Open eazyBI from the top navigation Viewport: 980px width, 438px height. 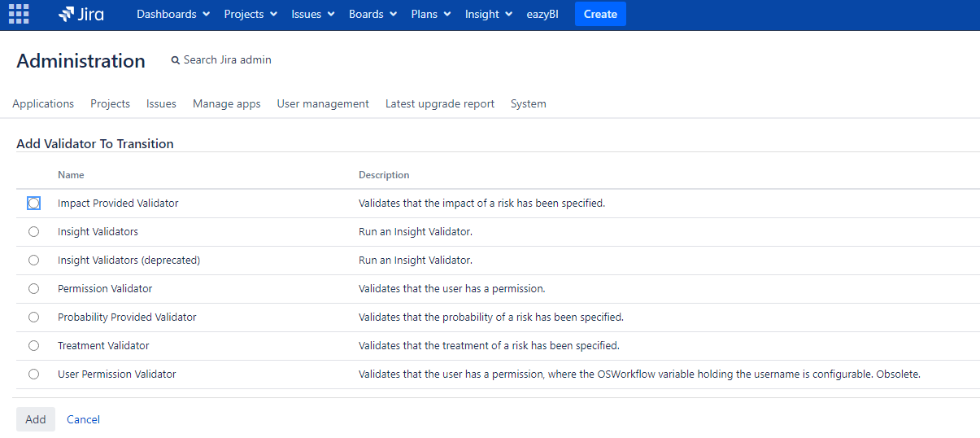(x=542, y=14)
